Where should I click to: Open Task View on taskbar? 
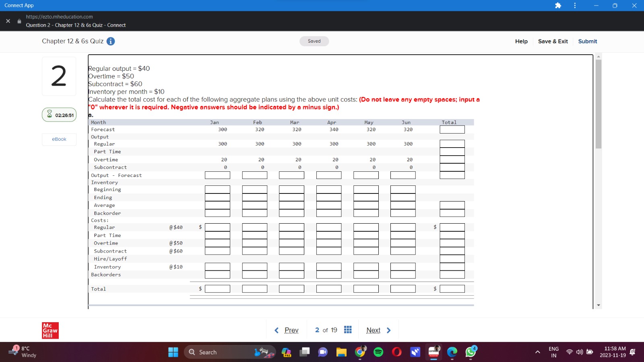click(x=305, y=352)
